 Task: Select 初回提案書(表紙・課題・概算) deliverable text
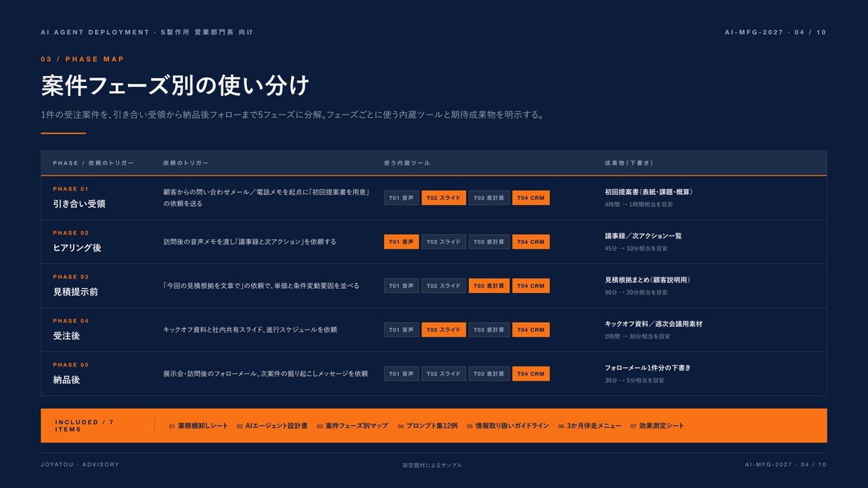[649, 192]
